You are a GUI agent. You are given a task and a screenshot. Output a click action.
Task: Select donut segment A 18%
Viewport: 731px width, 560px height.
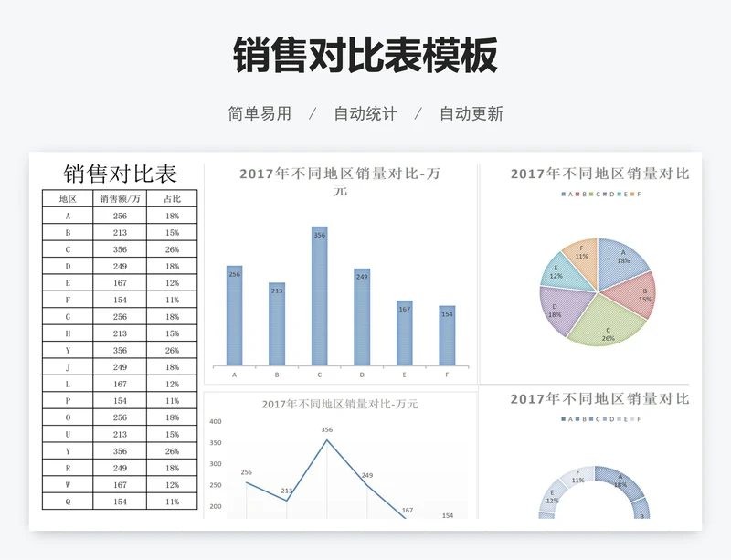point(621,481)
